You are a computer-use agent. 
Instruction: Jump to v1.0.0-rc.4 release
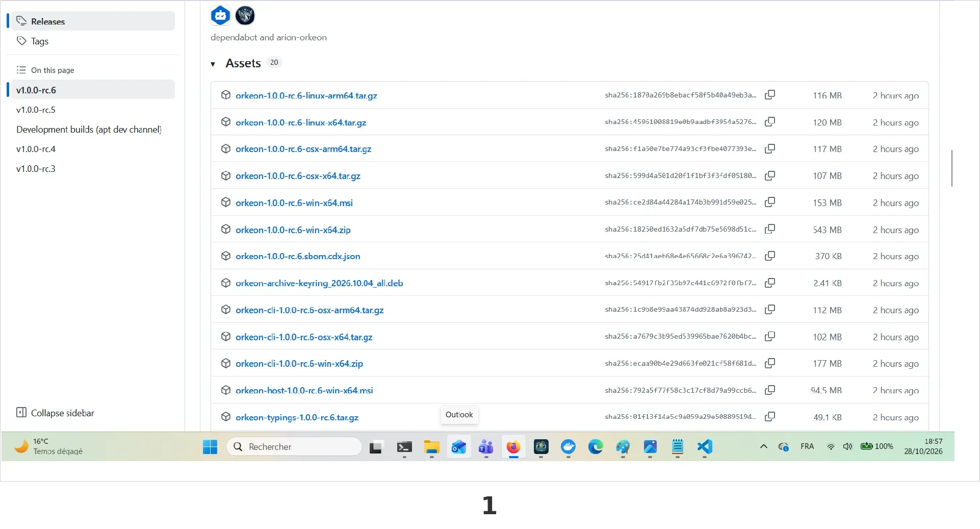point(36,149)
